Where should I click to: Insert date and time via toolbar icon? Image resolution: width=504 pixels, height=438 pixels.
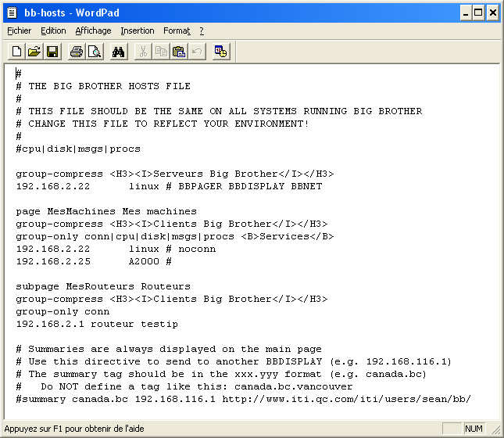(221, 52)
